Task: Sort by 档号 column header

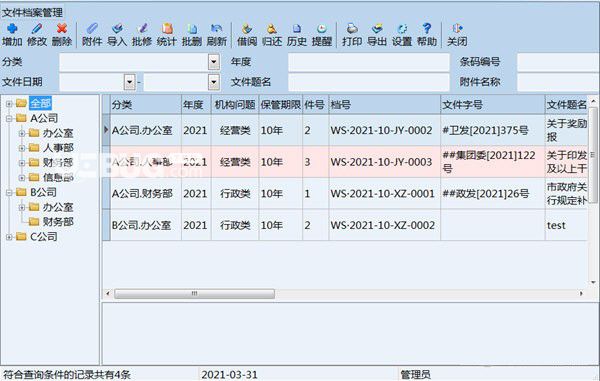Action: (x=384, y=104)
